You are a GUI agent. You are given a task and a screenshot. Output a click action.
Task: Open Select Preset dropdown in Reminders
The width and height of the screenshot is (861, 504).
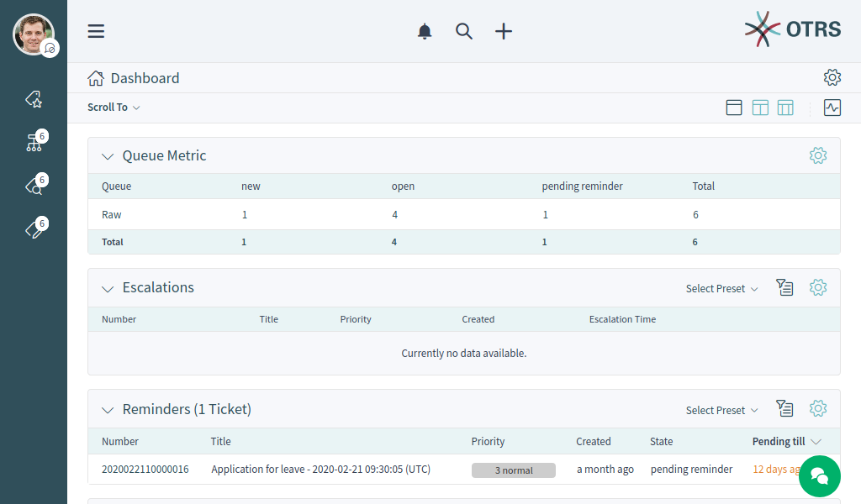(721, 410)
